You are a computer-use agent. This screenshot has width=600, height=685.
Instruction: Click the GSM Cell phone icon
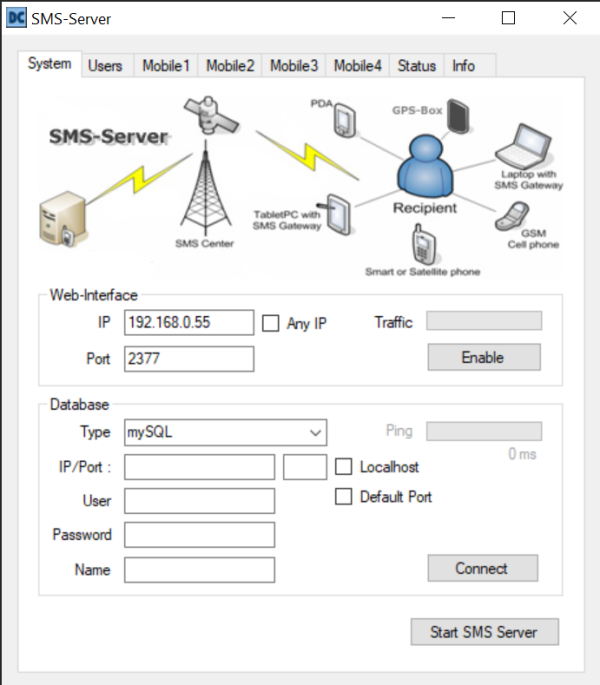click(512, 216)
